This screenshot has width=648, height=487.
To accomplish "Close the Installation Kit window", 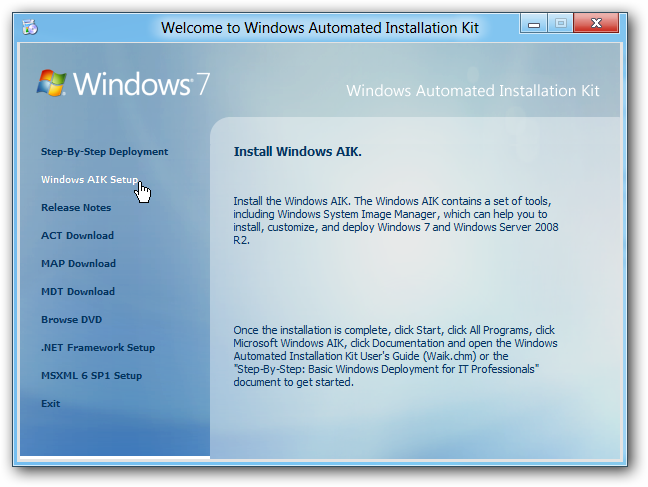I will (x=596, y=23).
